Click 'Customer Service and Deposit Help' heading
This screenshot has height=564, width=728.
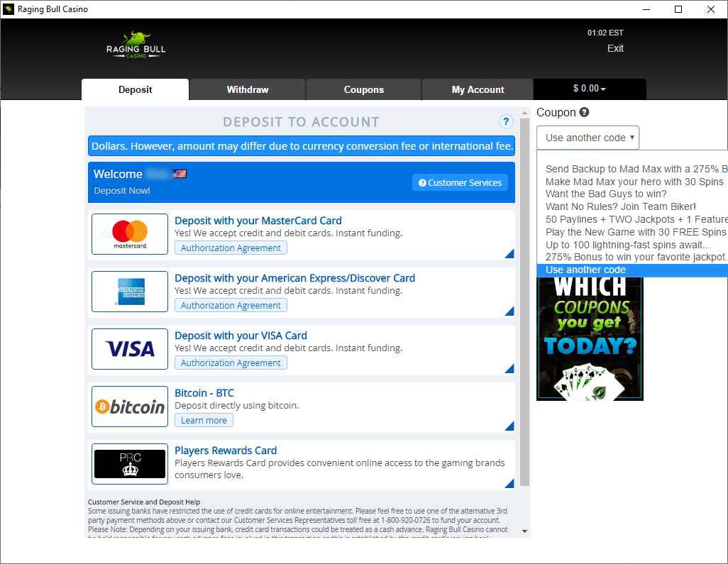tap(144, 502)
